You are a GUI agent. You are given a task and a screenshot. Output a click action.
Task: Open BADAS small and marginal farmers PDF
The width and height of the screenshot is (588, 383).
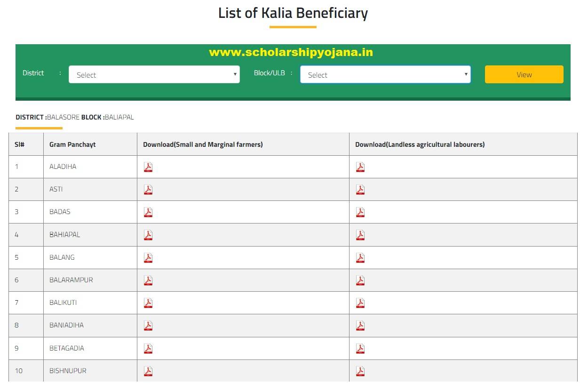148,212
